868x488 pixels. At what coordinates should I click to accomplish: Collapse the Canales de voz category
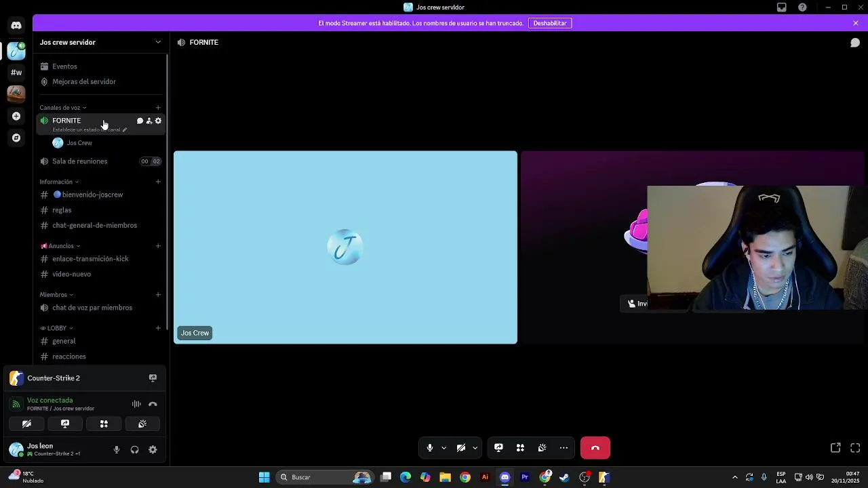pos(63,108)
